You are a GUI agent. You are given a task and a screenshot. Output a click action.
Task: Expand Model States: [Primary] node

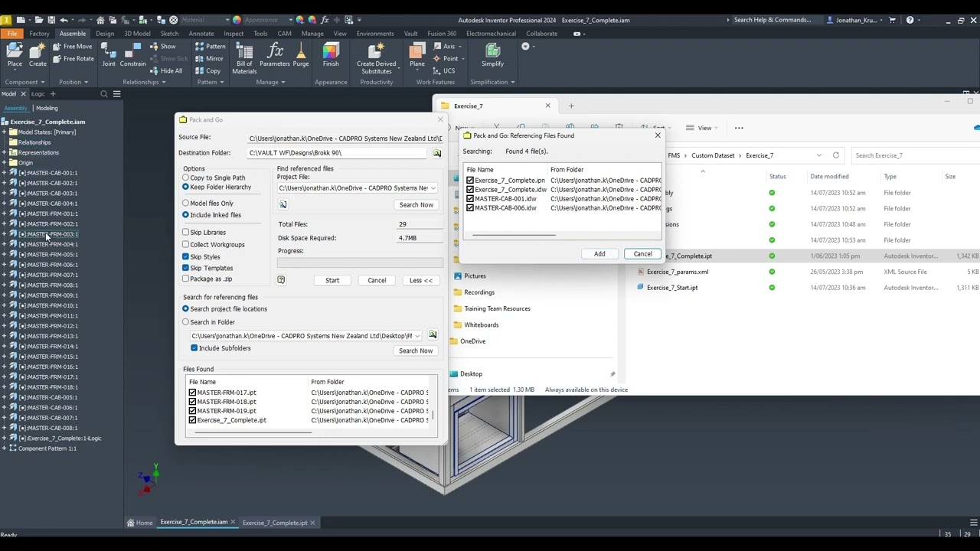(x=4, y=132)
